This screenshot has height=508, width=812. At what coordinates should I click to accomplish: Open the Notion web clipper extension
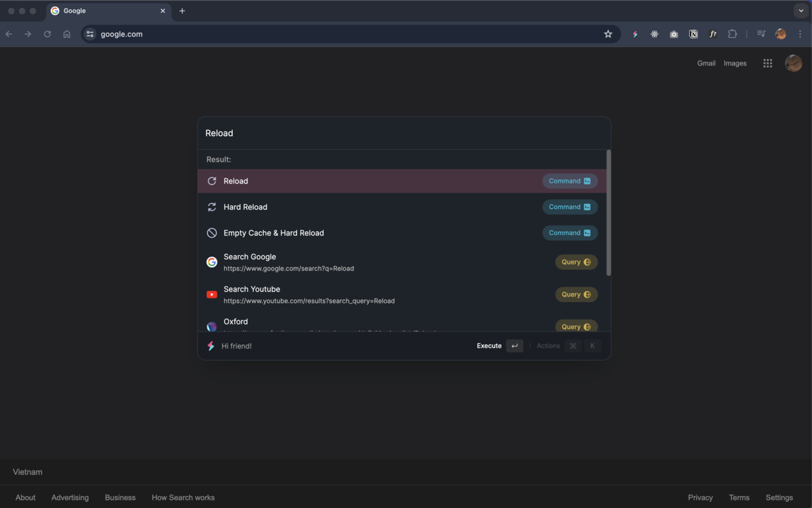[x=693, y=34]
